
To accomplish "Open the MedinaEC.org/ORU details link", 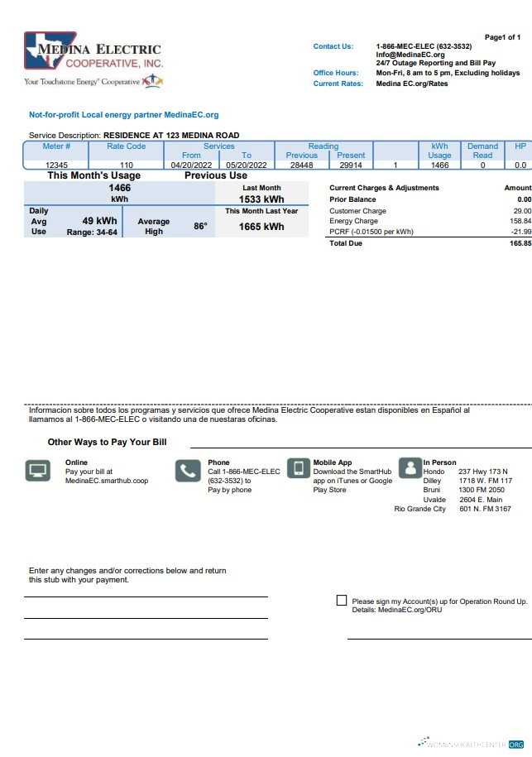I will [410, 610].
